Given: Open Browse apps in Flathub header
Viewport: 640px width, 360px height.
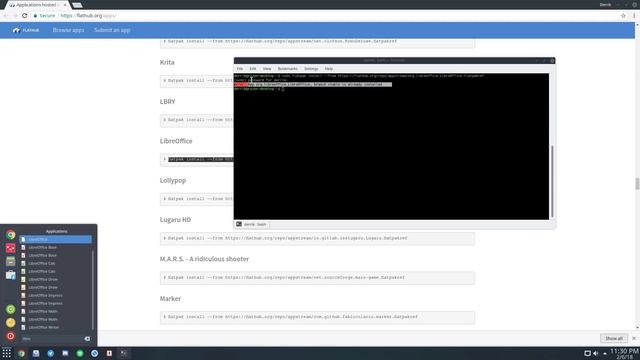Looking at the screenshot, I should (x=68, y=30).
